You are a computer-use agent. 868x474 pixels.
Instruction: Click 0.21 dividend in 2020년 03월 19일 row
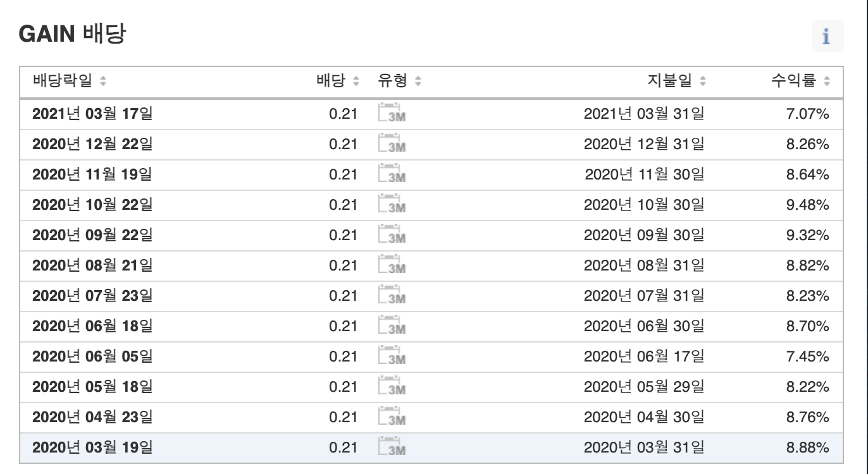[343, 447]
